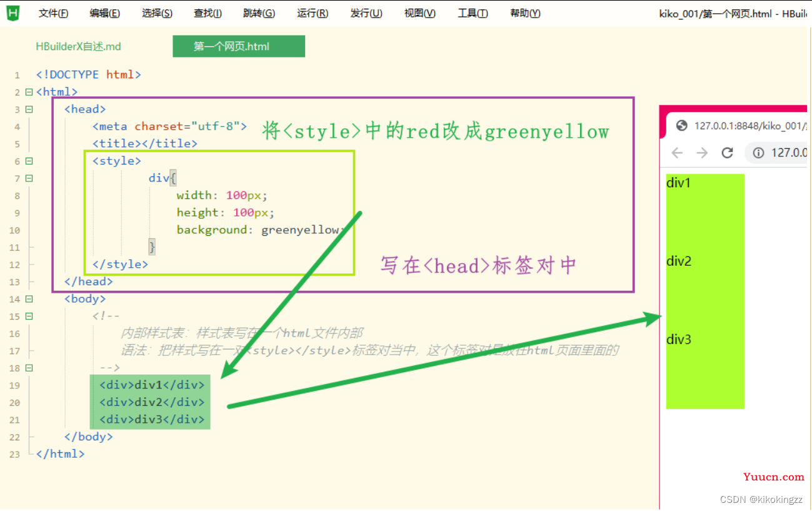Click the <title></title> line

145,143
